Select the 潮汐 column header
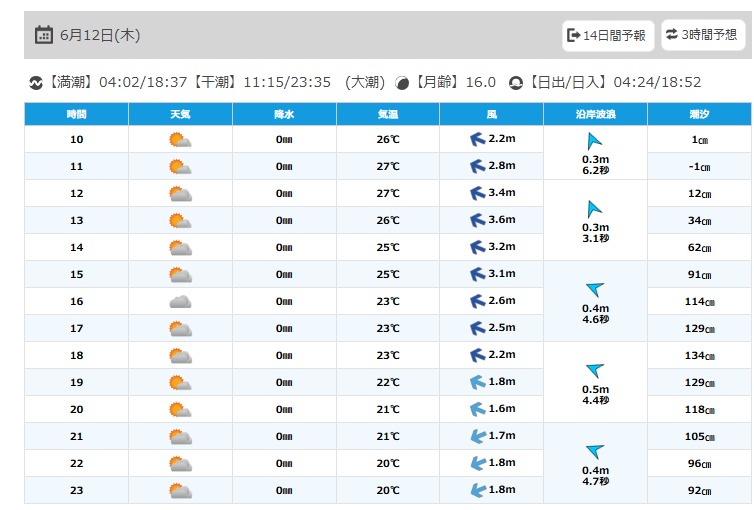The image size is (754, 510). (699, 114)
